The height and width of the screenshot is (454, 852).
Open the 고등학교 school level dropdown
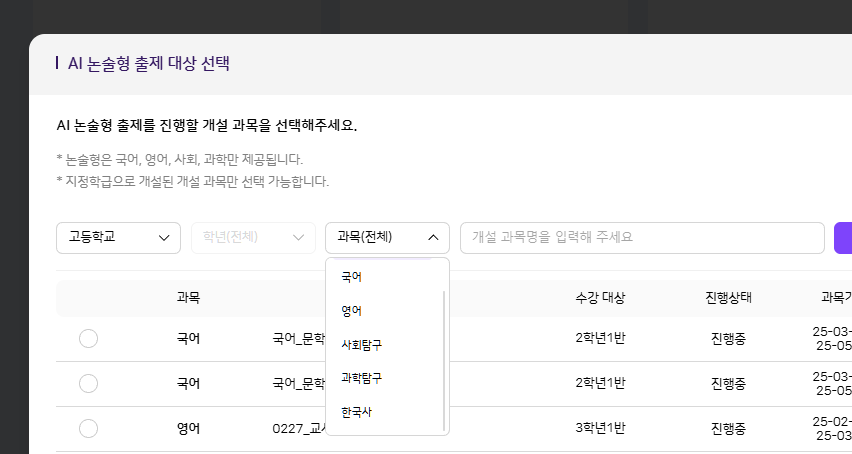[x=118, y=238]
